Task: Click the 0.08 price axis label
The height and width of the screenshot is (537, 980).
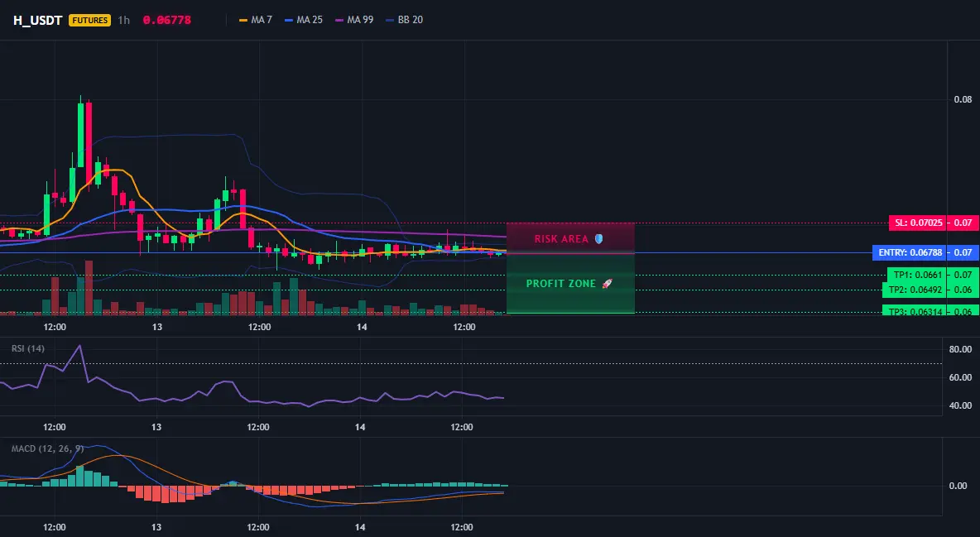Action: 963,99
